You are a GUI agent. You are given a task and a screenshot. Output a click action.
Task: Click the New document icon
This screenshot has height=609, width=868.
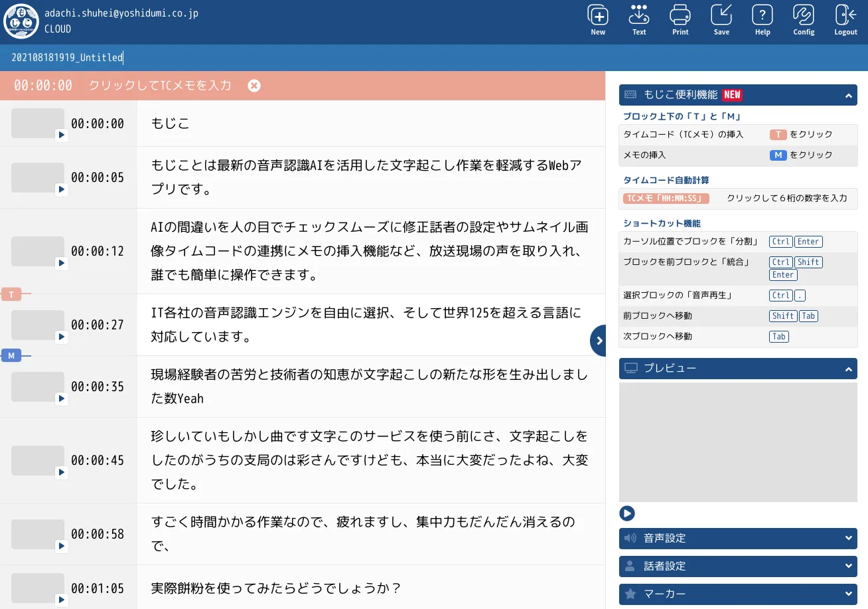(x=598, y=16)
